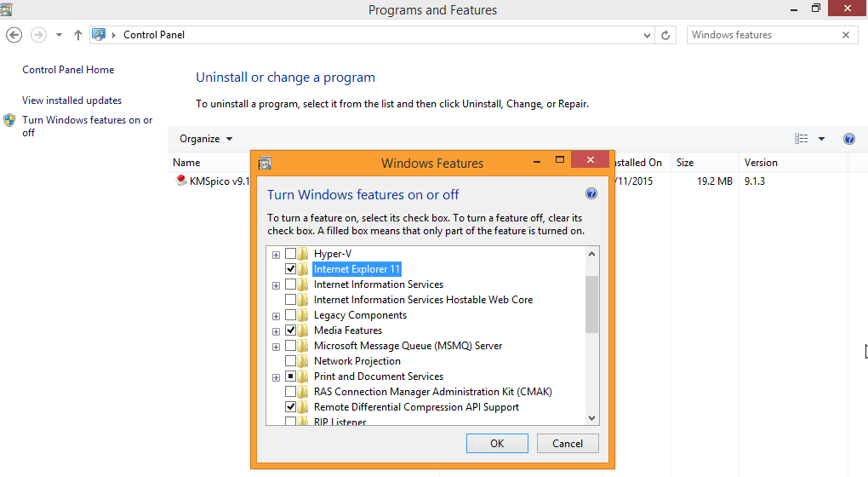
Task: Enable the Hyper-V checkbox
Action: point(291,254)
